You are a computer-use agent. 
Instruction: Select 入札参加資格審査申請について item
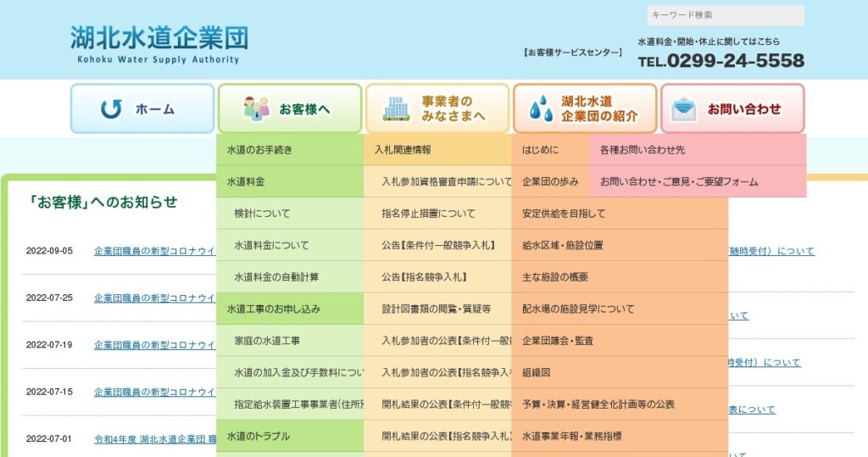(x=437, y=181)
